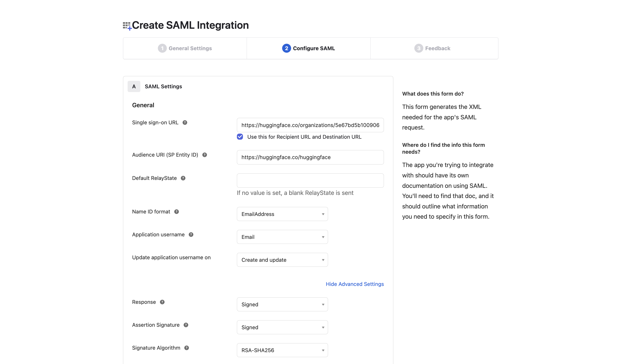Uncheck Use this for Recipient URL and Destination URL

pos(240,137)
